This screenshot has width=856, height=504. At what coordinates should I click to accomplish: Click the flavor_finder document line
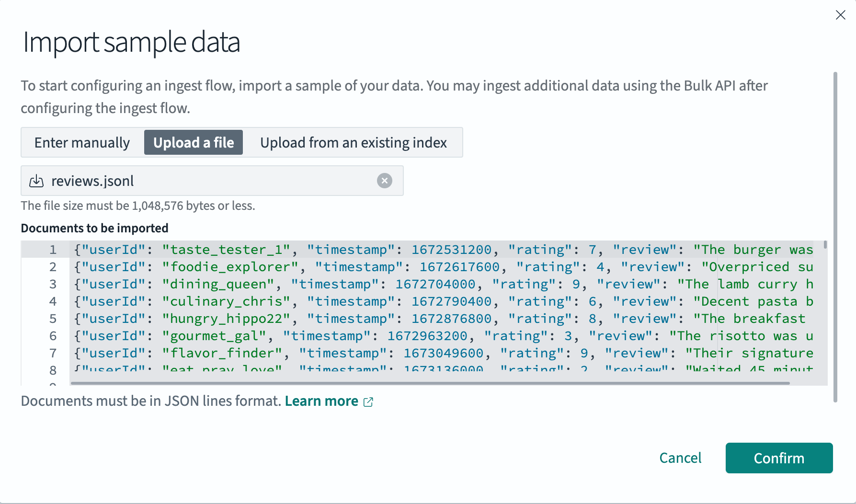[335, 353]
